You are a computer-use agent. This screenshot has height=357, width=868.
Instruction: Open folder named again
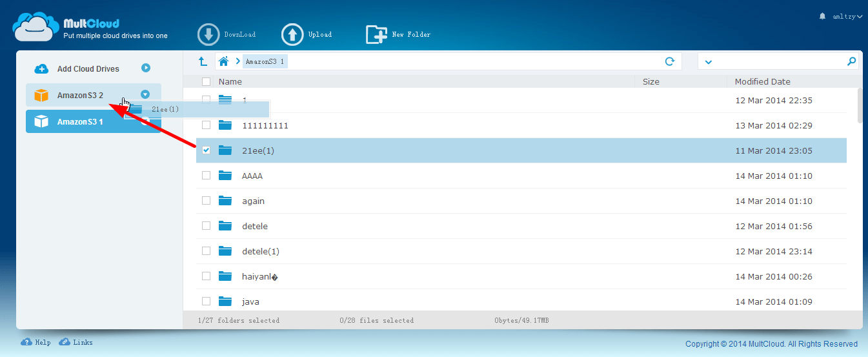tap(254, 201)
